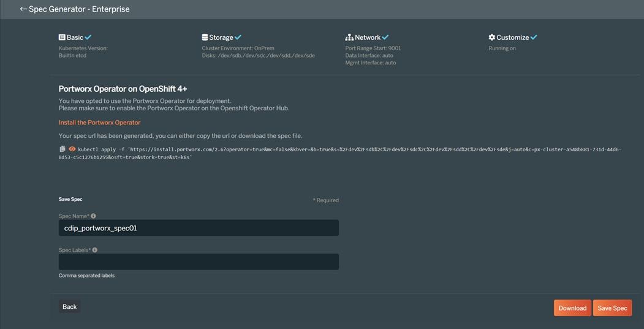This screenshot has width=644, height=329.
Task: Click the Data Interface: auto text
Action: pos(369,56)
